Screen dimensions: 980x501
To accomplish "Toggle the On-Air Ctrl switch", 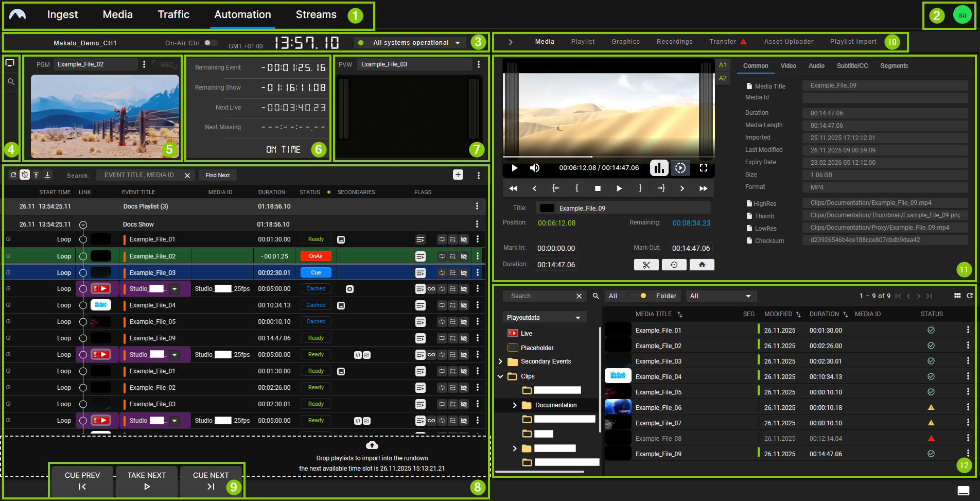I will (x=211, y=43).
